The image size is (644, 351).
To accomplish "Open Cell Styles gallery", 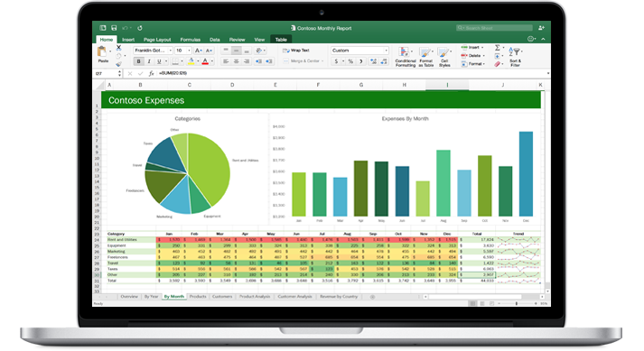I will pyautogui.click(x=444, y=57).
